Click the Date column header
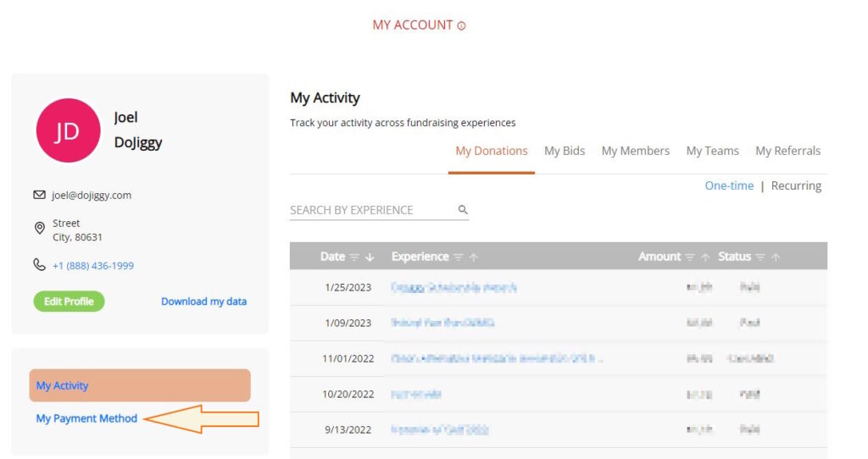The width and height of the screenshot is (868, 459). [x=332, y=257]
